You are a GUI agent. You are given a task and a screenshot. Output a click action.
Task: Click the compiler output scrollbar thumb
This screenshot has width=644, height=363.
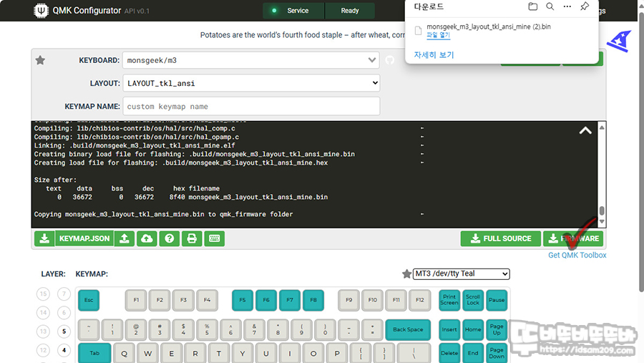(602, 210)
